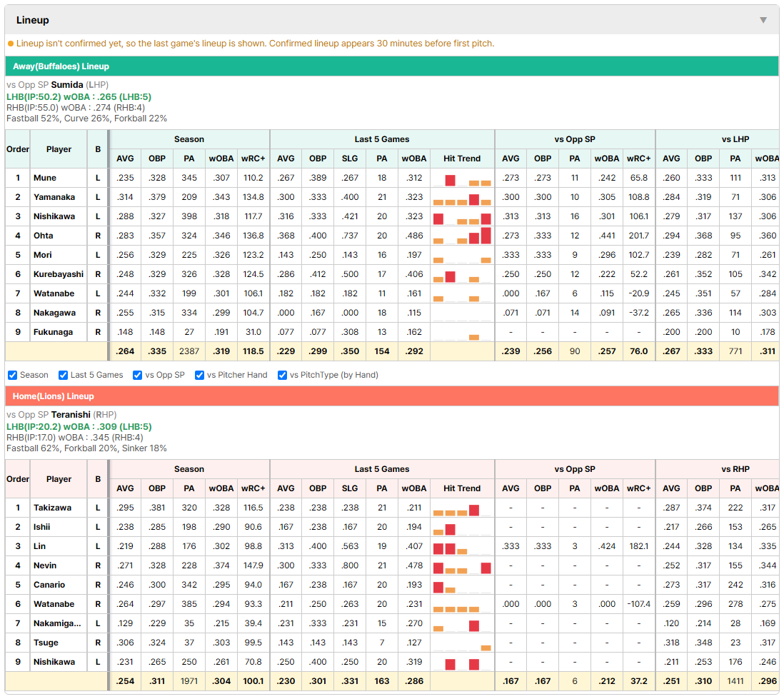Disable the vs Pitcher Hand checkbox
This screenshot has height=699, width=784.
pyautogui.click(x=199, y=375)
